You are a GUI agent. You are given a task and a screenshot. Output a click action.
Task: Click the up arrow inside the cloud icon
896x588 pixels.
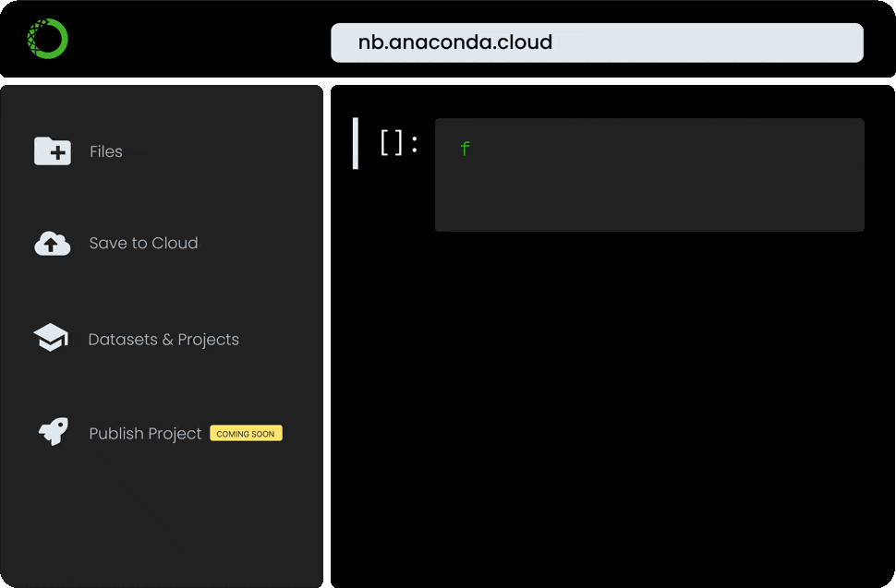tap(51, 246)
